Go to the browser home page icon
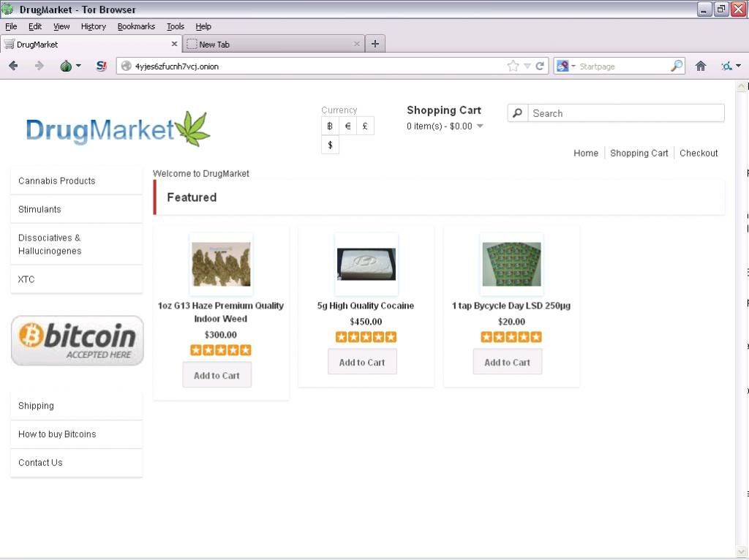This screenshot has width=749, height=560. click(700, 66)
